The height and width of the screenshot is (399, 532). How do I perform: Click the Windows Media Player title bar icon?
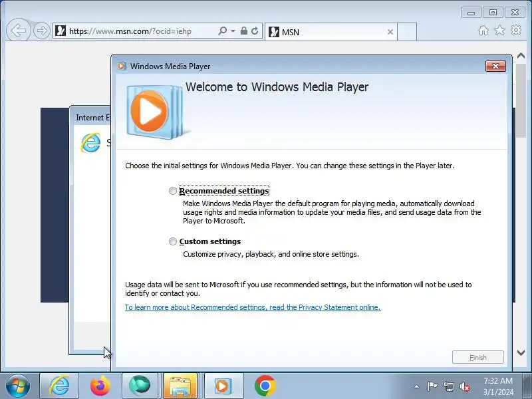coord(122,66)
